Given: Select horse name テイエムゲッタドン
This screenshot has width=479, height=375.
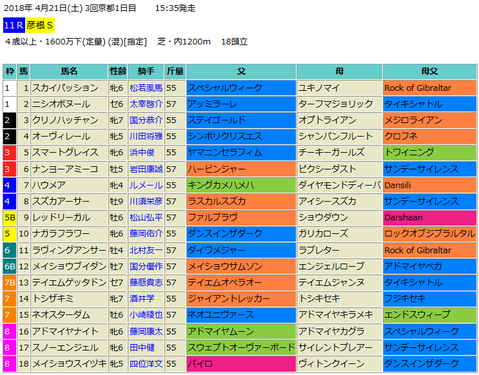Looking at the screenshot, I should click(69, 282).
